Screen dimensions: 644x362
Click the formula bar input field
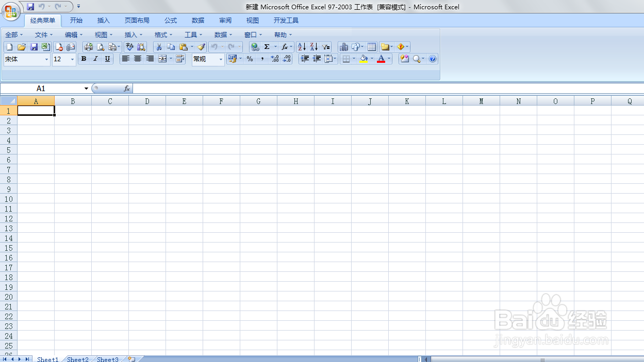[x=388, y=89]
